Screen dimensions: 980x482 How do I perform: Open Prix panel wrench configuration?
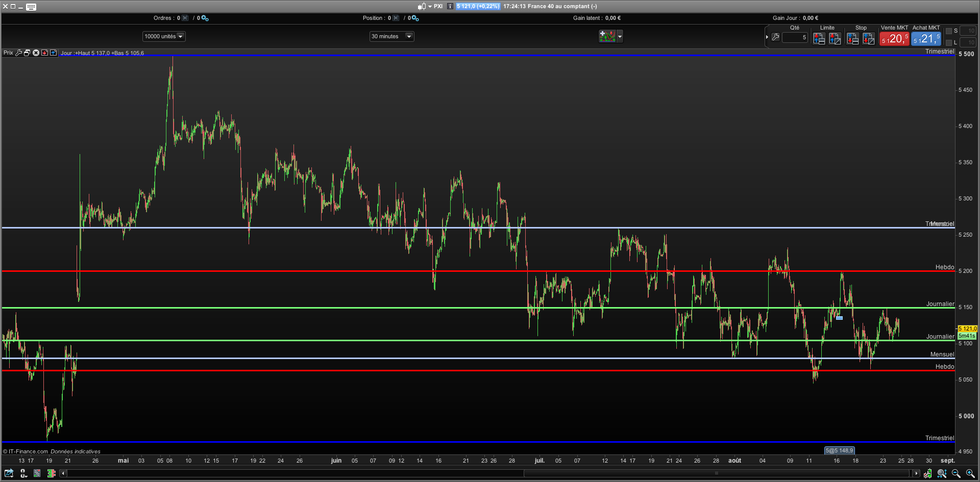click(x=19, y=53)
